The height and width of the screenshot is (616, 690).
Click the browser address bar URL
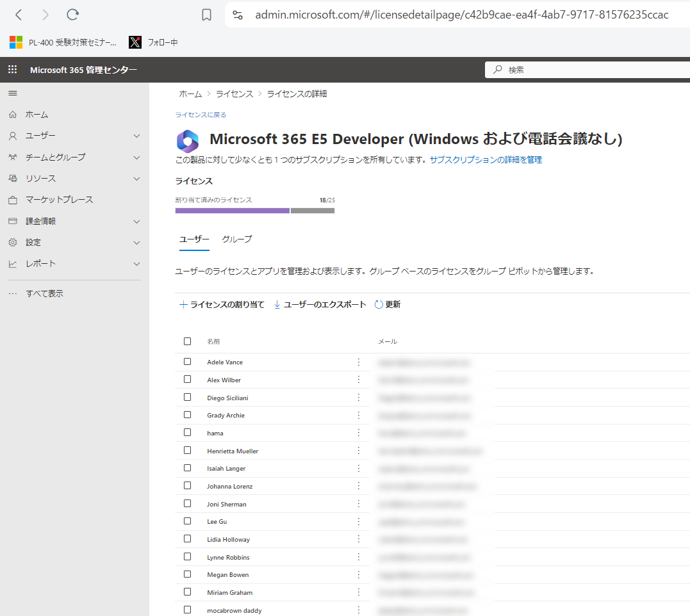coord(462,15)
